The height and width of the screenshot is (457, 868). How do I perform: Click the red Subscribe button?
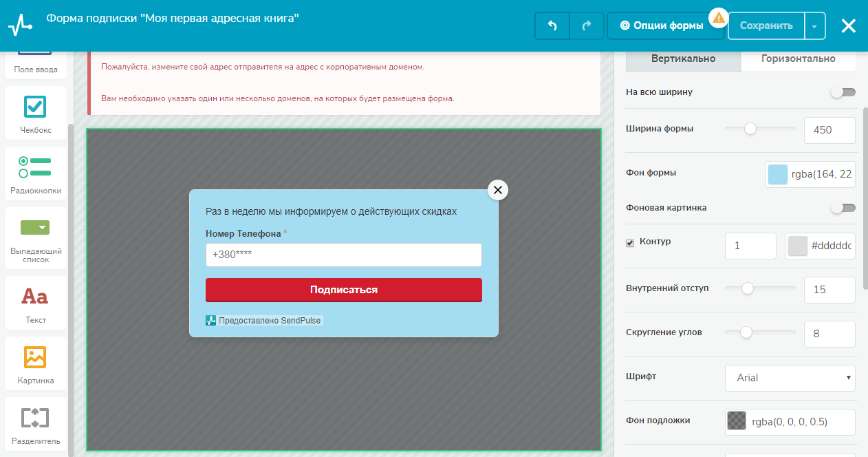[344, 290]
